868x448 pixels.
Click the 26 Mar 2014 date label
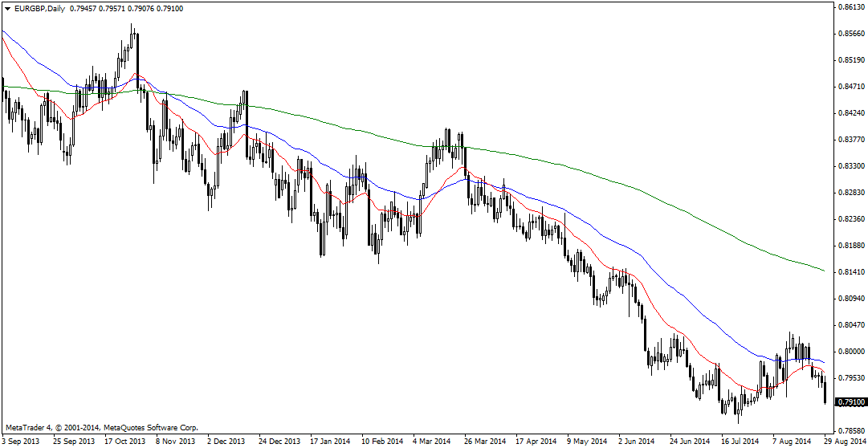point(487,441)
